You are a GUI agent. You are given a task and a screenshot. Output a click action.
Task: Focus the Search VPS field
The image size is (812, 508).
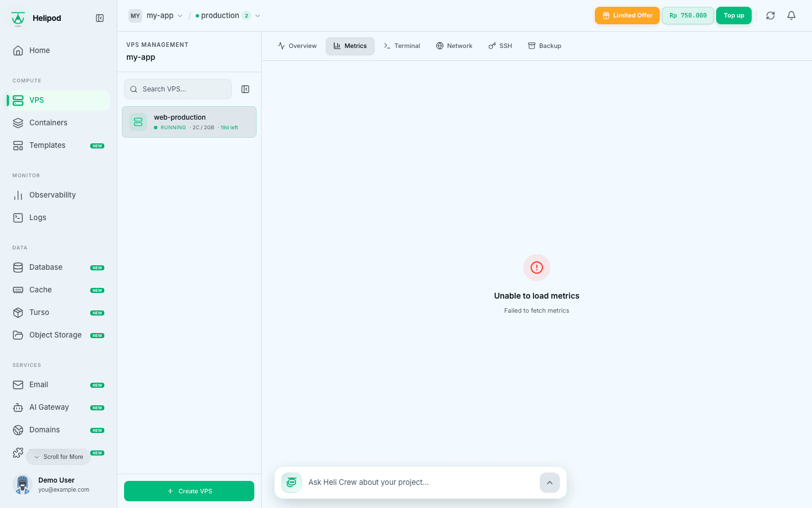pyautogui.click(x=178, y=89)
